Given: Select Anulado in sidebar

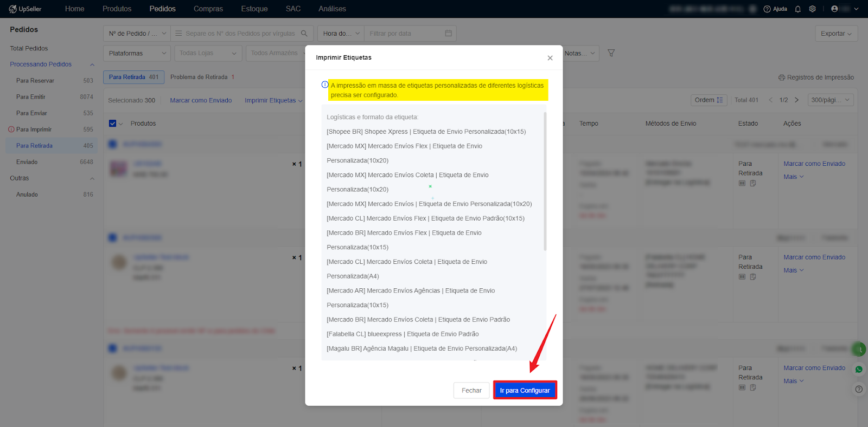Looking at the screenshot, I should tap(52, 195).
